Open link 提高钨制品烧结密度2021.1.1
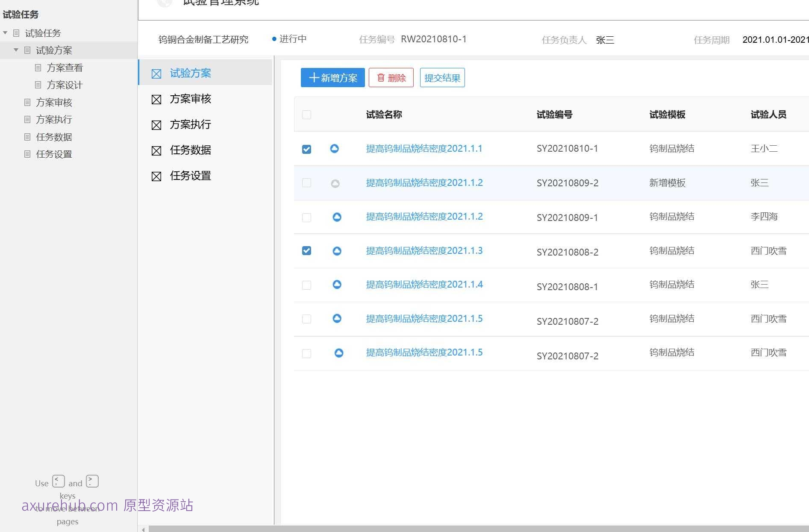The width and height of the screenshot is (809, 532). (424, 148)
